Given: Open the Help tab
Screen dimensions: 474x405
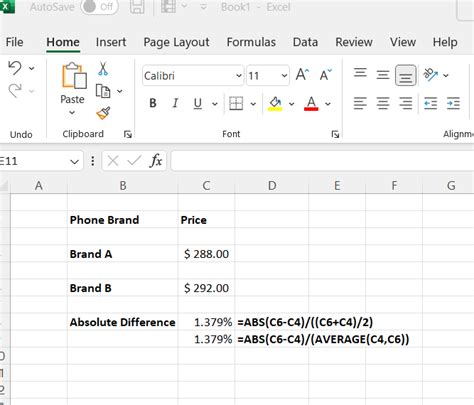Looking at the screenshot, I should point(445,42).
